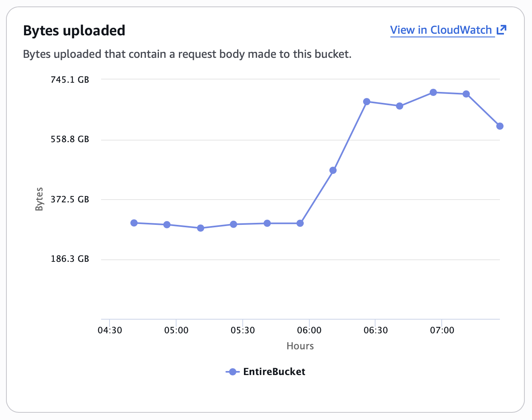The image size is (532, 420).
Task: Open the View in CloudWatch link
Action: (441, 30)
